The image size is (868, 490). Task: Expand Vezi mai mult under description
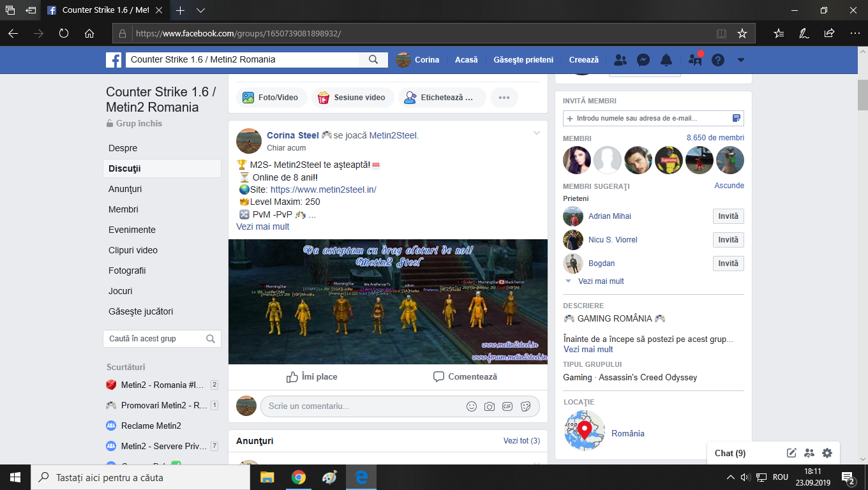[x=588, y=350]
